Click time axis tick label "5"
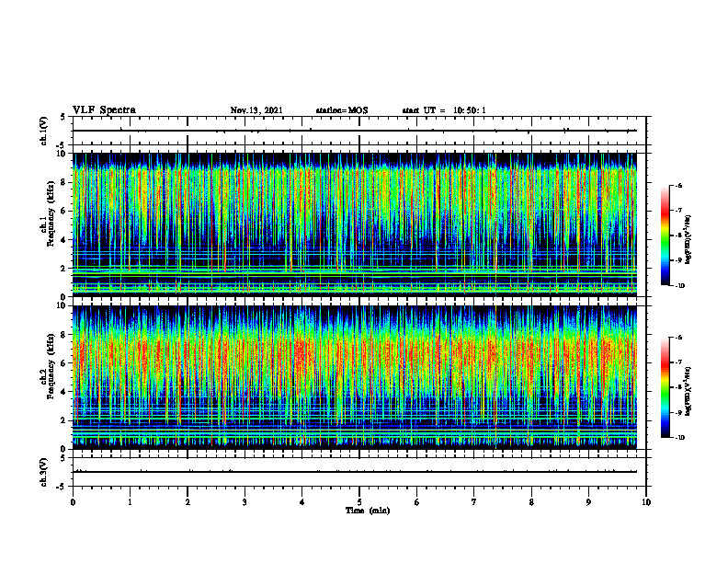728x563 pixels. [x=359, y=502]
